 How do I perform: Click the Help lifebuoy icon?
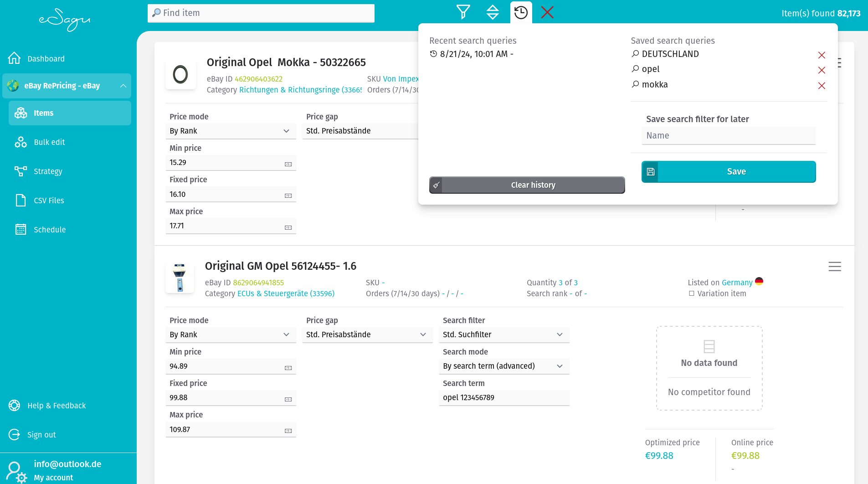pos(14,405)
